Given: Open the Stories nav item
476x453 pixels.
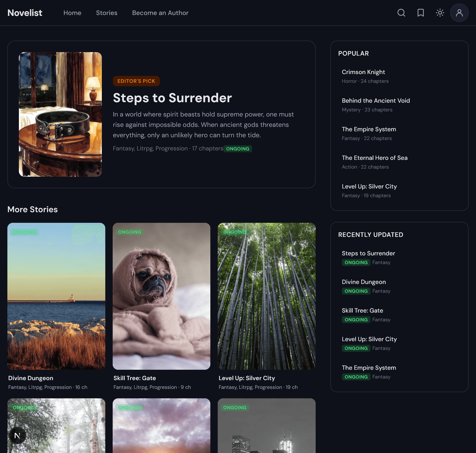Looking at the screenshot, I should 107,13.
